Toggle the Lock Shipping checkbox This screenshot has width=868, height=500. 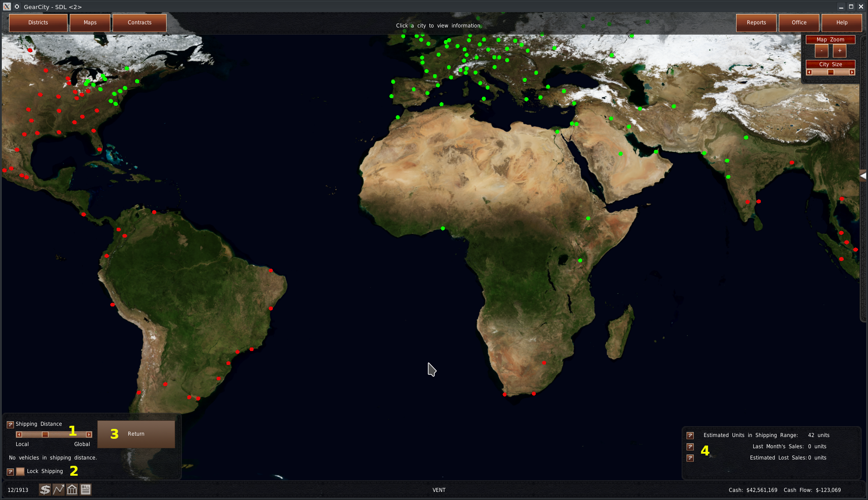click(x=20, y=472)
